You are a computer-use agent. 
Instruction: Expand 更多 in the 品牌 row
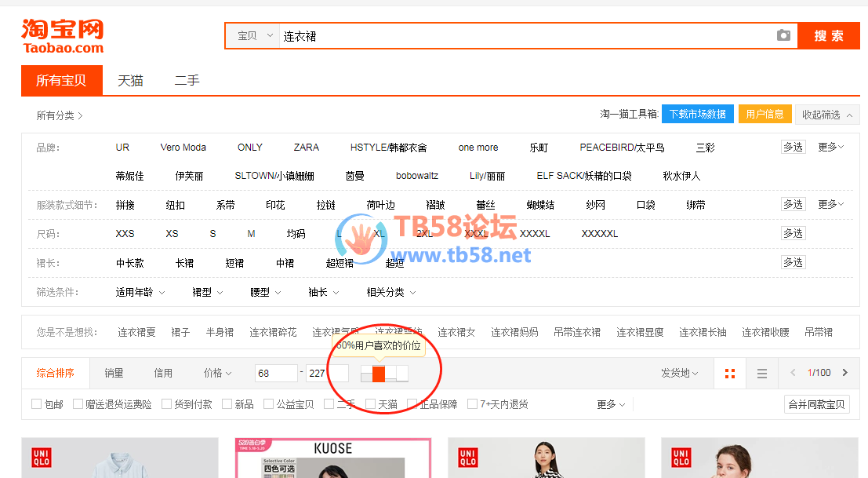point(831,147)
